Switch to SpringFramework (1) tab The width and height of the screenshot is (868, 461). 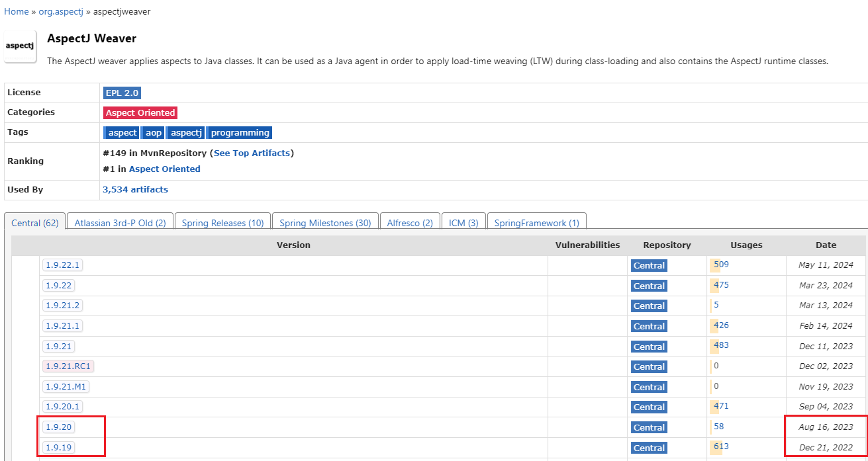537,223
